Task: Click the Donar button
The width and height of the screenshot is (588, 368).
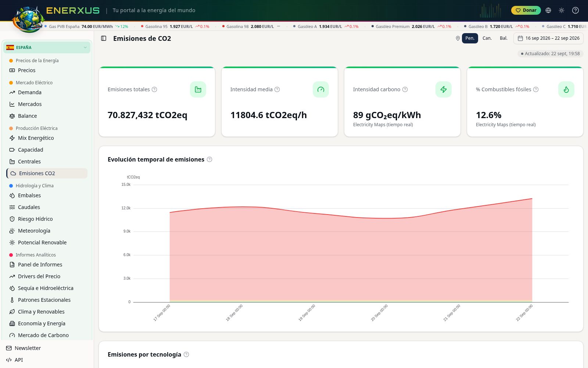Action: point(526,10)
